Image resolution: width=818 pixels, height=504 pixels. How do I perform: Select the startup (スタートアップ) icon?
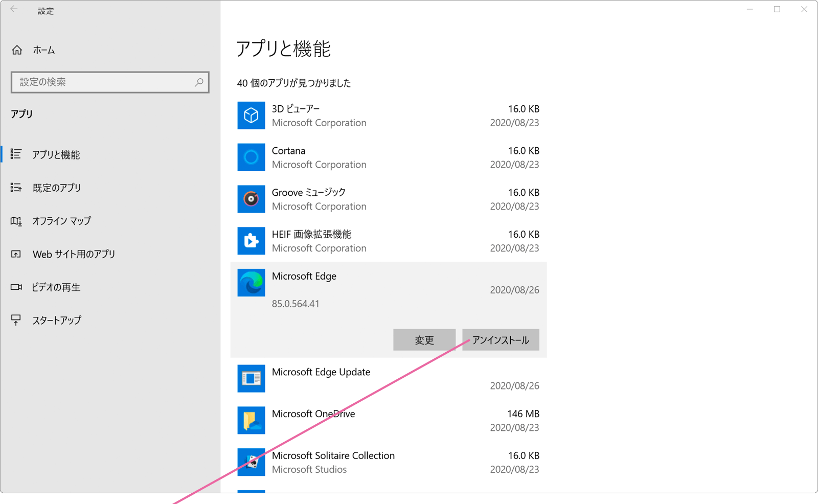click(16, 320)
